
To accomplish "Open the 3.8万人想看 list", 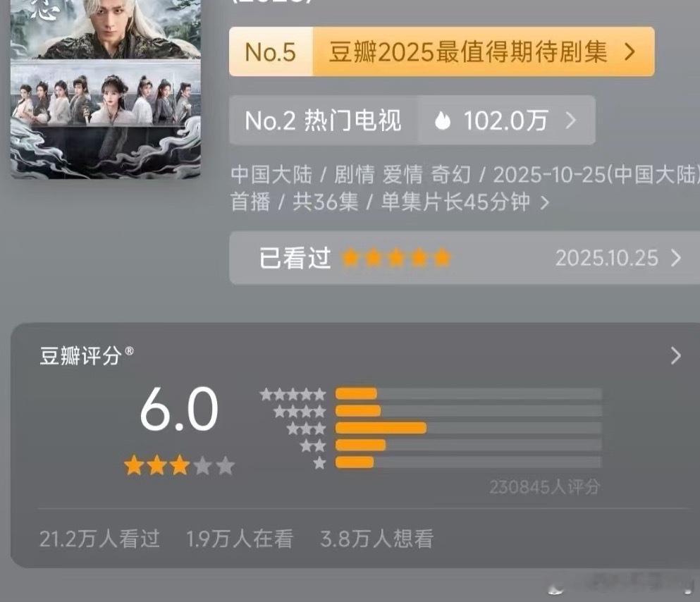I will 376,539.
